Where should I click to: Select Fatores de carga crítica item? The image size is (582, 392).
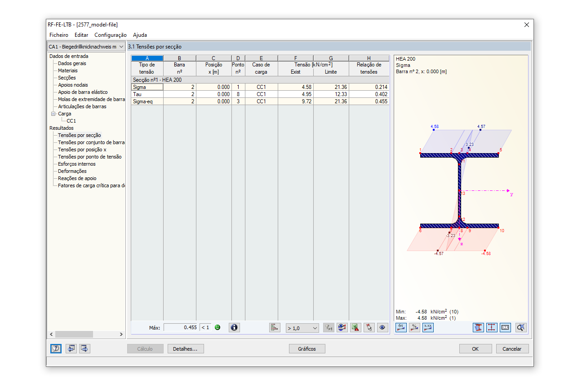click(91, 185)
